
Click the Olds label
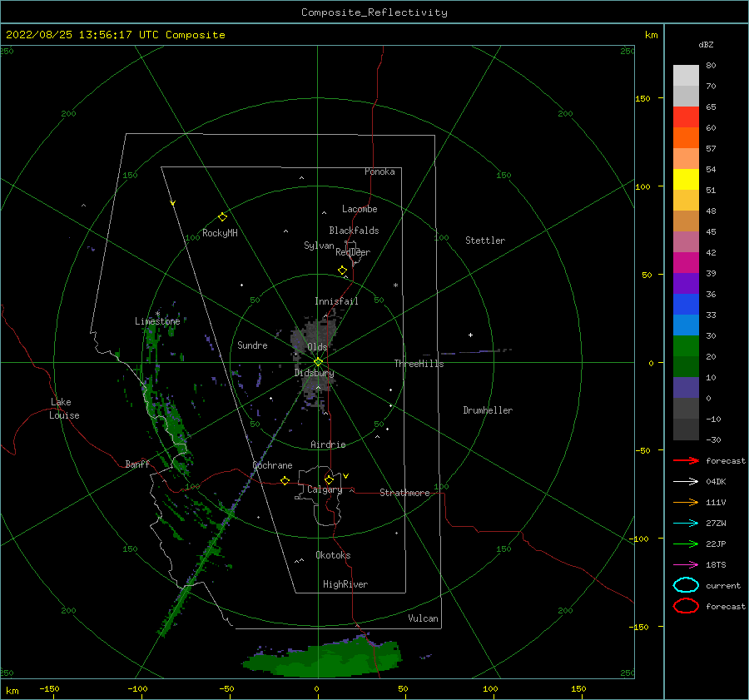[317, 347]
